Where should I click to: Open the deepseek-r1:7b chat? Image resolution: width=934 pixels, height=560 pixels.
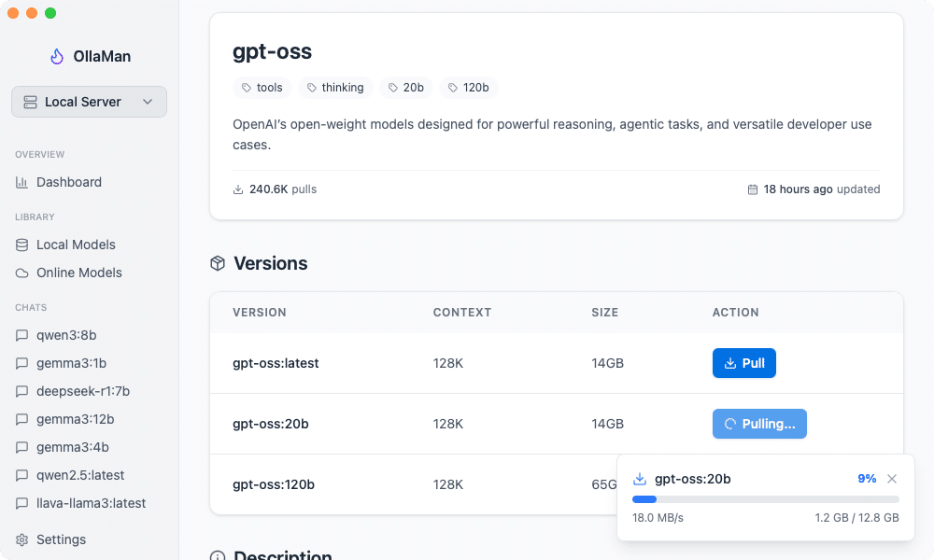pos(83,391)
